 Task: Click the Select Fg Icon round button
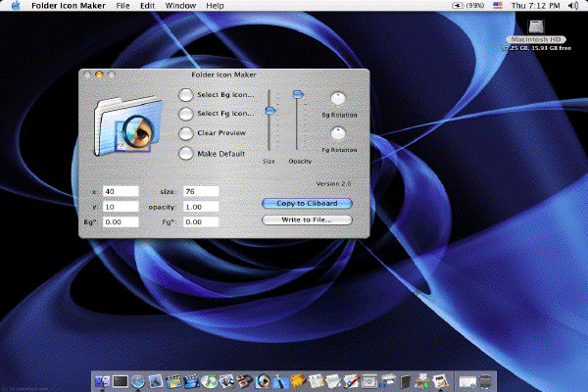[185, 114]
